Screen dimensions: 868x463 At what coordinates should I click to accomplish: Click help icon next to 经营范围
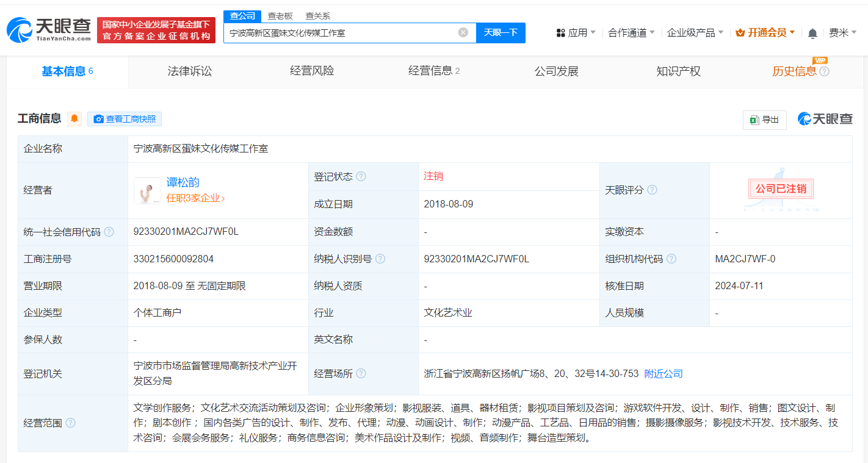71,423
